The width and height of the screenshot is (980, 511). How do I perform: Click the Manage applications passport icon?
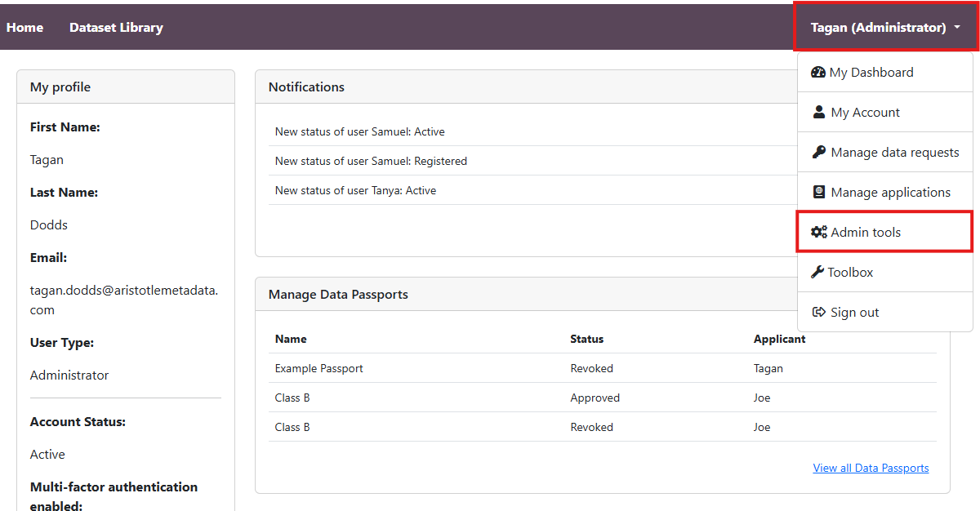[819, 193]
